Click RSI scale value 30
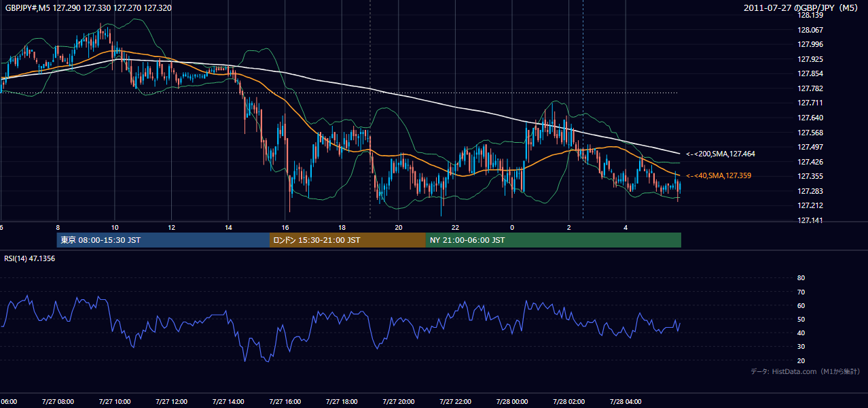 click(x=801, y=347)
